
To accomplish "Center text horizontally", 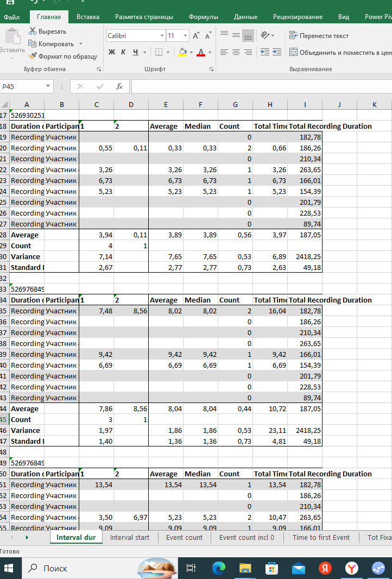I will click(x=236, y=52).
